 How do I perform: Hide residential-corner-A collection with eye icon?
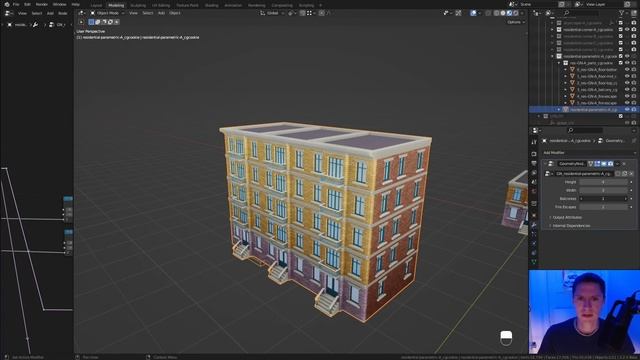pos(627,30)
